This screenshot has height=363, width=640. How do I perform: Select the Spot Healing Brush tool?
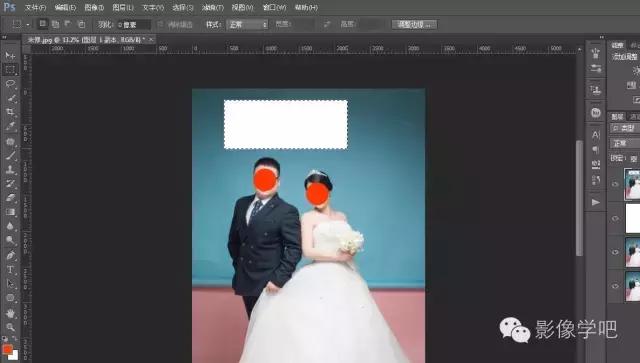[10, 142]
